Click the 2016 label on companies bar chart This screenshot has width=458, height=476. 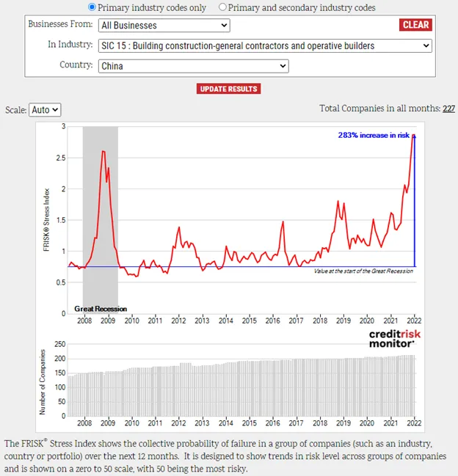click(x=273, y=423)
